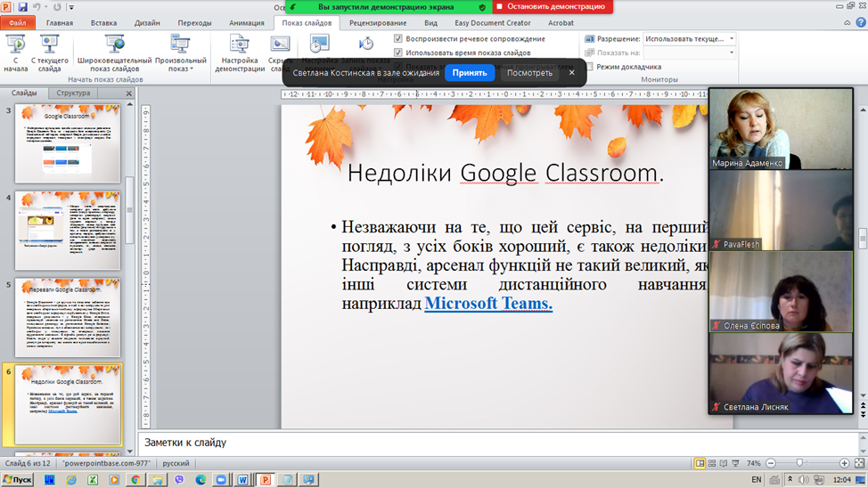The height and width of the screenshot is (488, 868).
Task: Switch to the Главная tab
Action: coord(59,22)
